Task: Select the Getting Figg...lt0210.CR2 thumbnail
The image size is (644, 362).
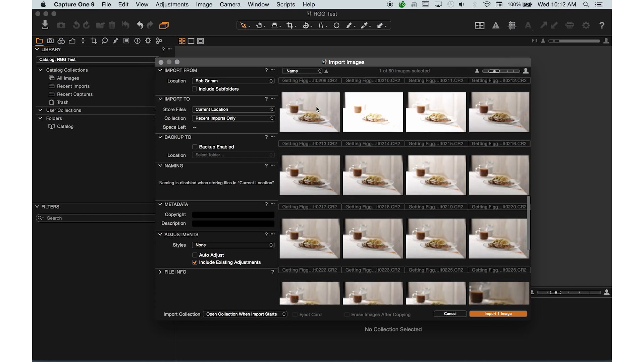Action: [x=373, y=112]
